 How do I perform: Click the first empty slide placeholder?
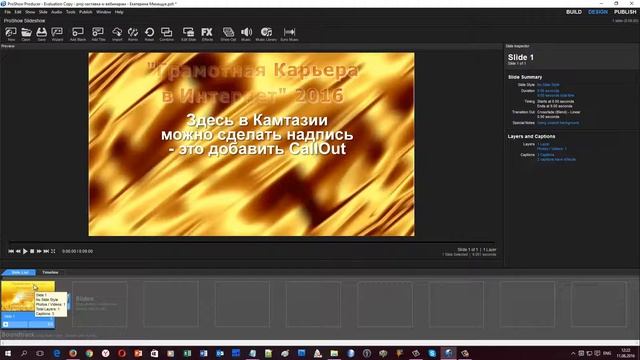click(x=100, y=304)
